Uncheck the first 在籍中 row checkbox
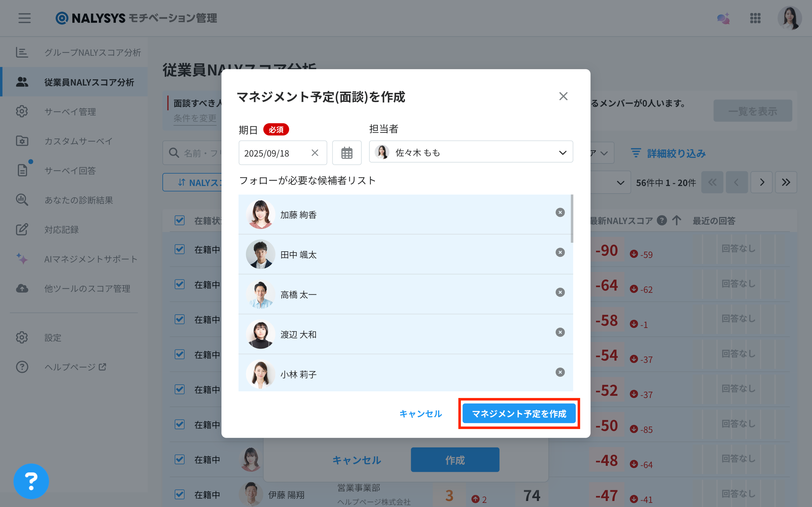 (180, 249)
